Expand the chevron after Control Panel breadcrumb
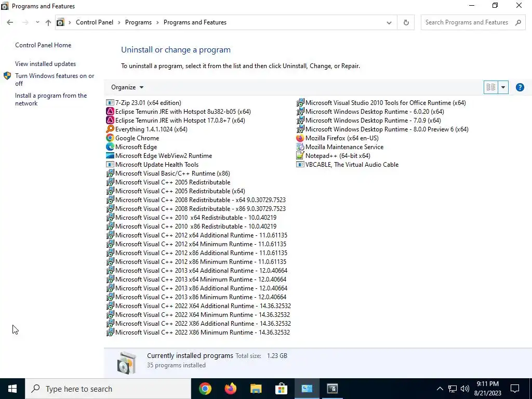The height and width of the screenshot is (399, 532). tap(119, 22)
